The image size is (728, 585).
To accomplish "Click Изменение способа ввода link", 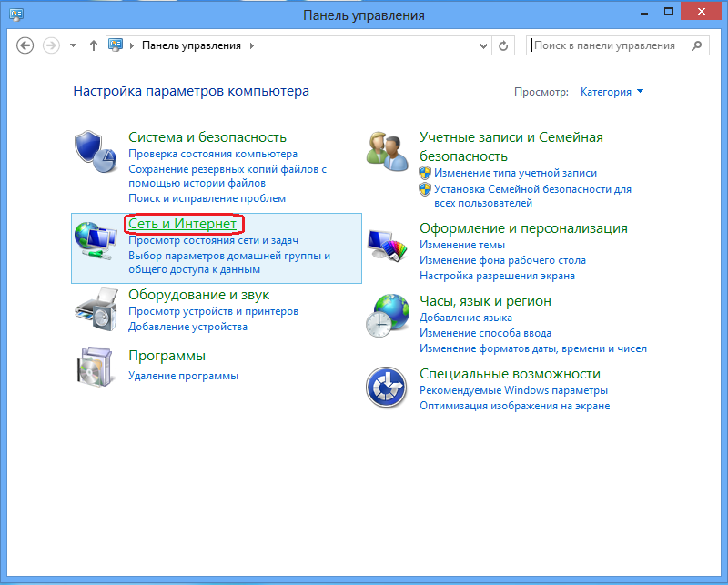I will point(485,333).
